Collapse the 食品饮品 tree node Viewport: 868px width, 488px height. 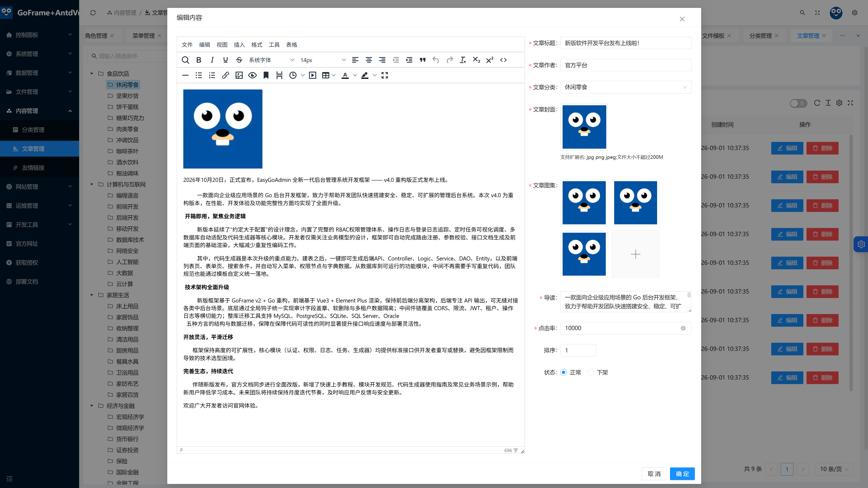pos(92,73)
